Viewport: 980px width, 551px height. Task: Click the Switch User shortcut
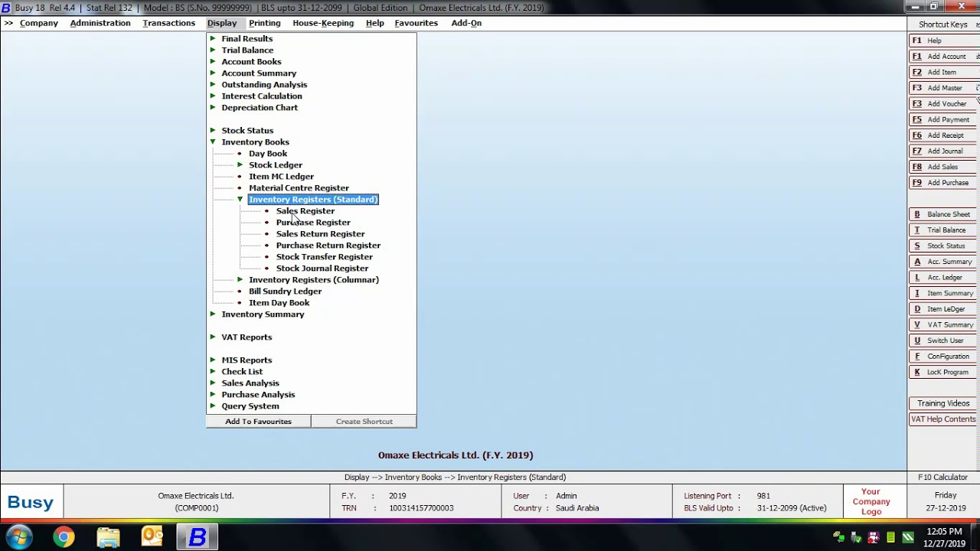click(x=943, y=341)
